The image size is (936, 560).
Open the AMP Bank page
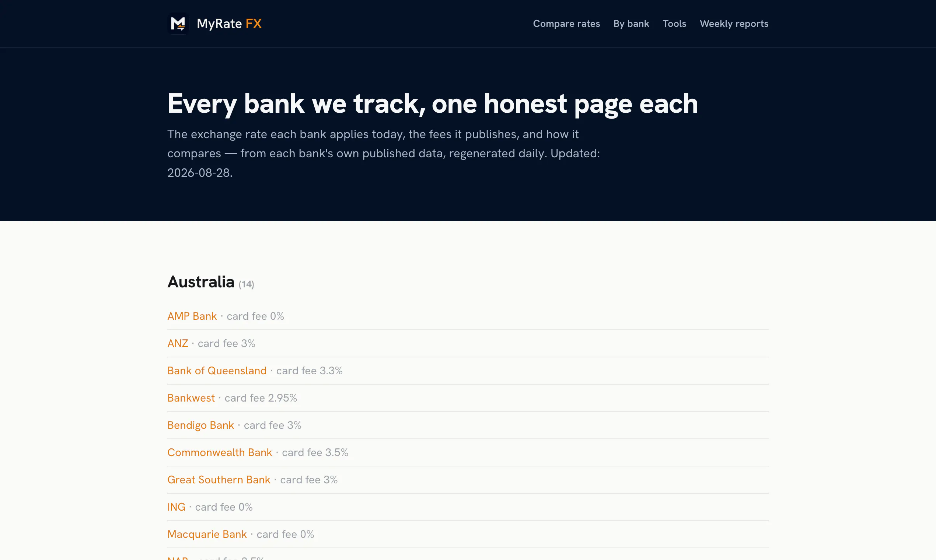click(192, 316)
